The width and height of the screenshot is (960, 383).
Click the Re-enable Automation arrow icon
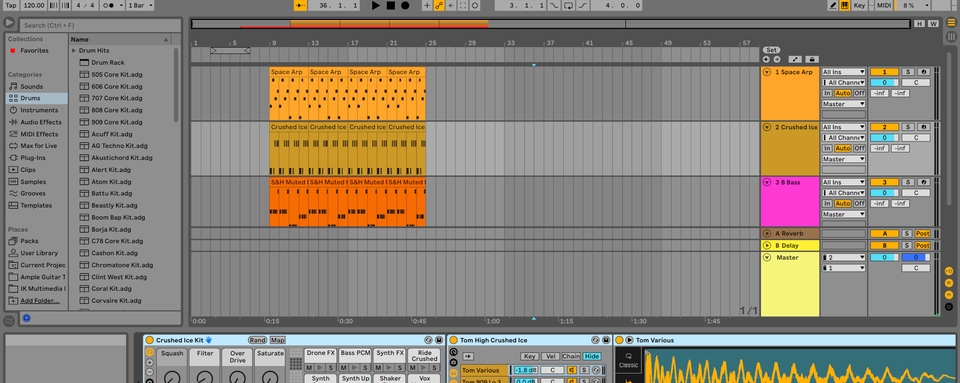(x=451, y=6)
